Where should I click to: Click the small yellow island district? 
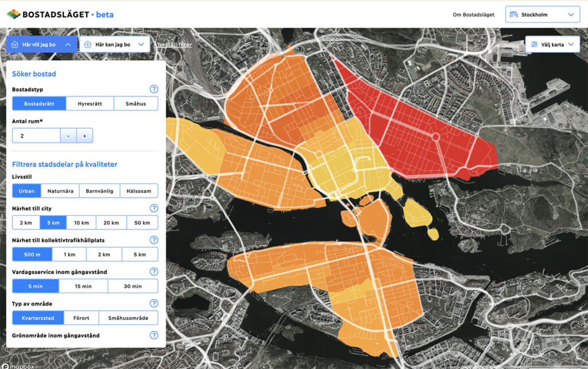point(433,235)
